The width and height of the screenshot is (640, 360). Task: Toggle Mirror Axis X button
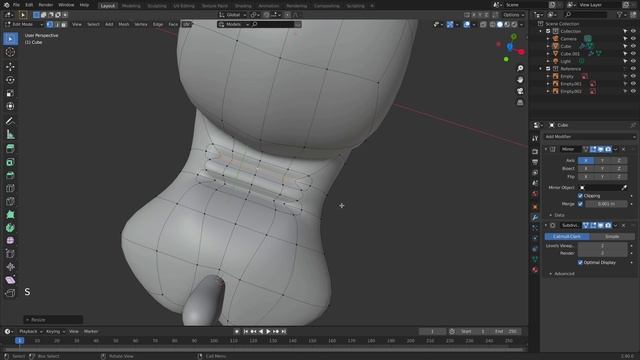point(586,160)
